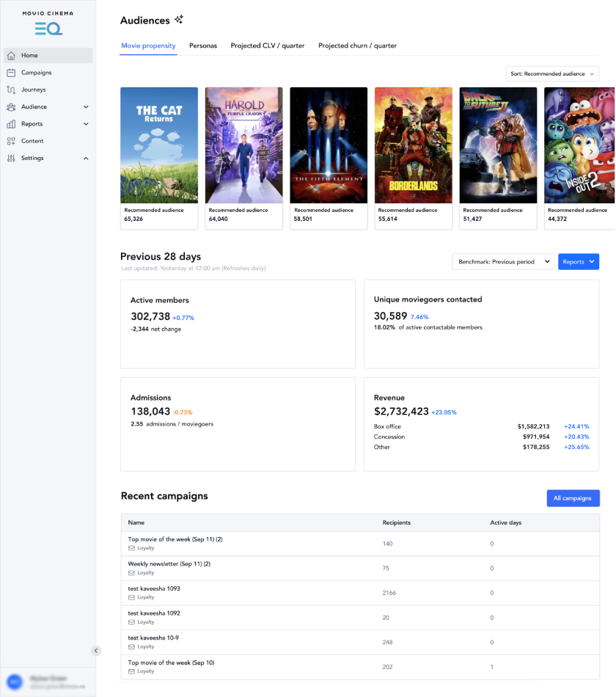Click recommended audience count 65,326
This screenshot has width=616, height=697.
[x=133, y=219]
